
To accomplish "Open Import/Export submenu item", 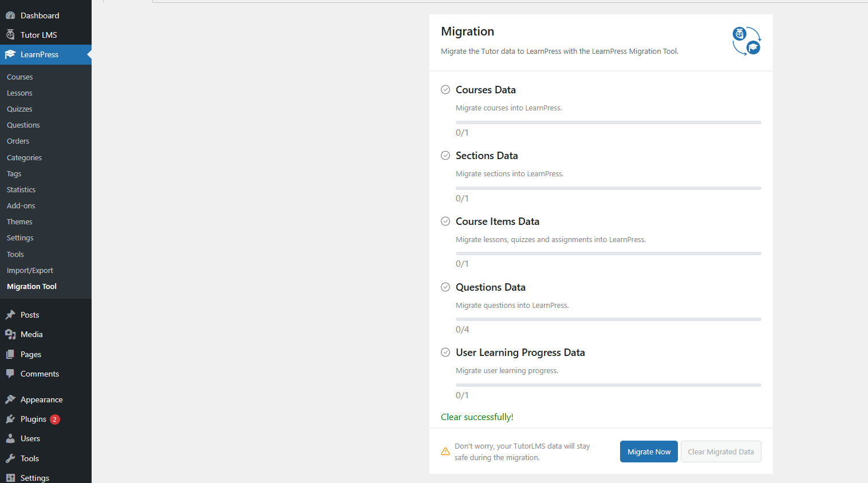I will [30, 270].
